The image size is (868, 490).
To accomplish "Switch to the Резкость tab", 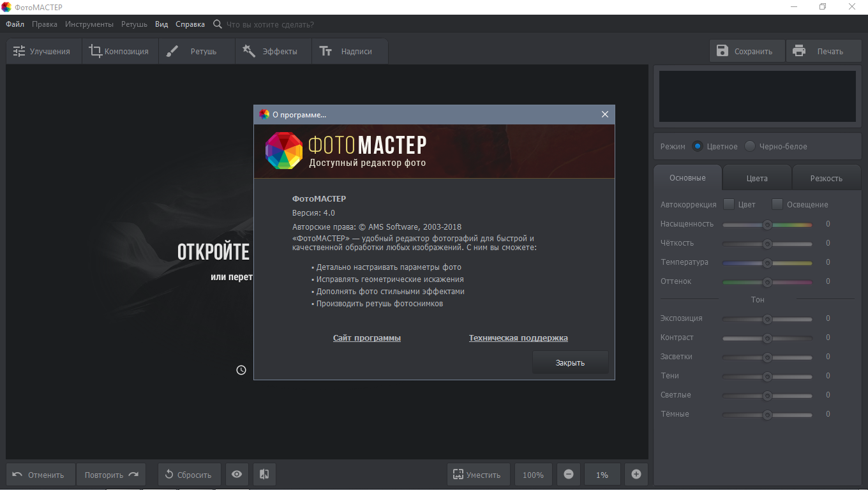I will (827, 178).
